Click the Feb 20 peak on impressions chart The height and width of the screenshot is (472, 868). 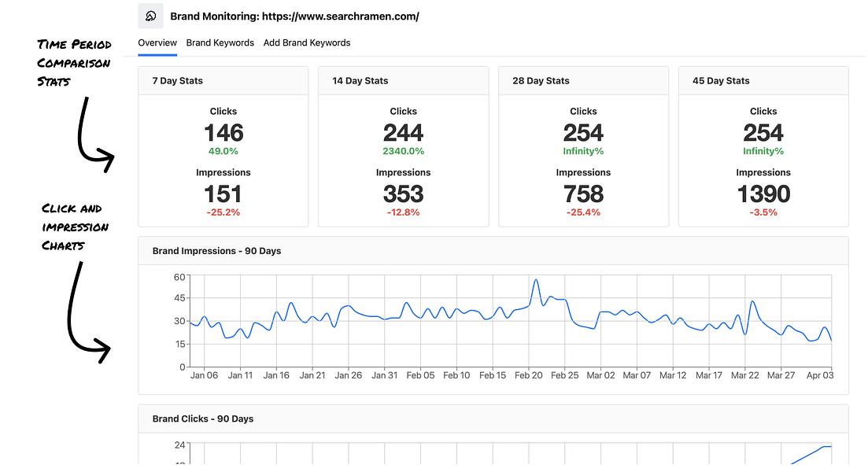point(535,281)
